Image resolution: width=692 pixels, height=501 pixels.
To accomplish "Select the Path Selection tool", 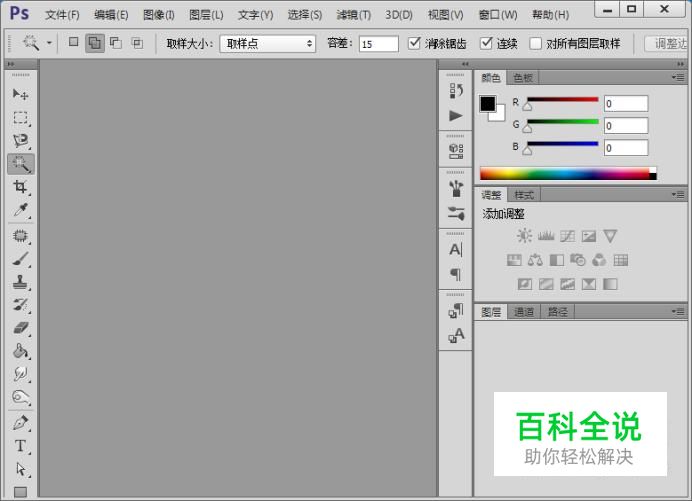I will (20, 469).
